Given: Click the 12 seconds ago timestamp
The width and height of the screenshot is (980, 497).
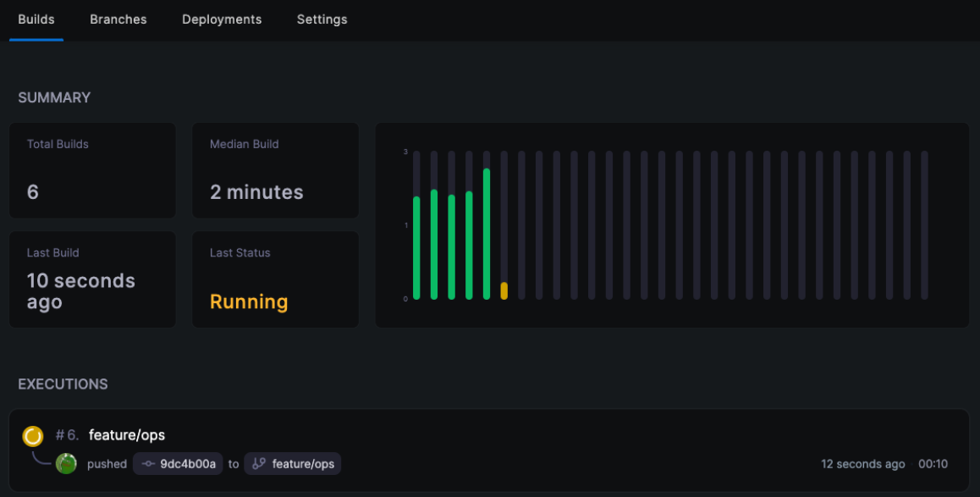Looking at the screenshot, I should [x=862, y=464].
